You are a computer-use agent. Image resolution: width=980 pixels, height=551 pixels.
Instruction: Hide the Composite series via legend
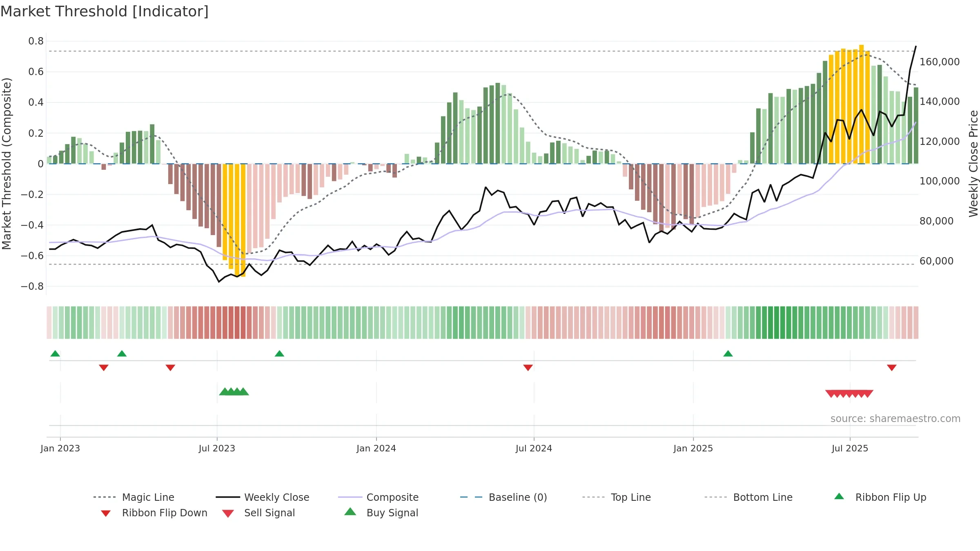[x=379, y=497]
